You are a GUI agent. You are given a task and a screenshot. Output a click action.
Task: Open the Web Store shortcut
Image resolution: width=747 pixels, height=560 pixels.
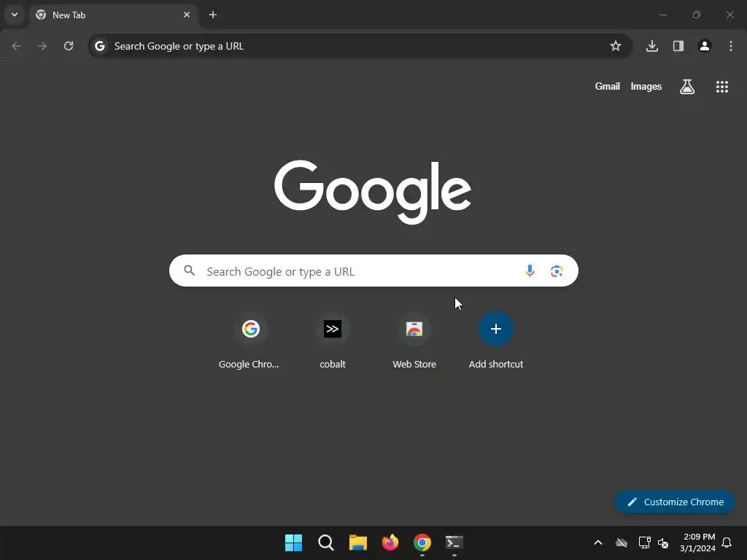tap(414, 341)
